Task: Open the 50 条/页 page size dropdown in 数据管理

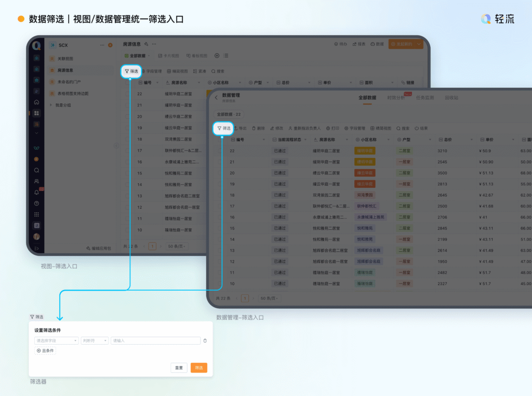Action: coord(269,298)
